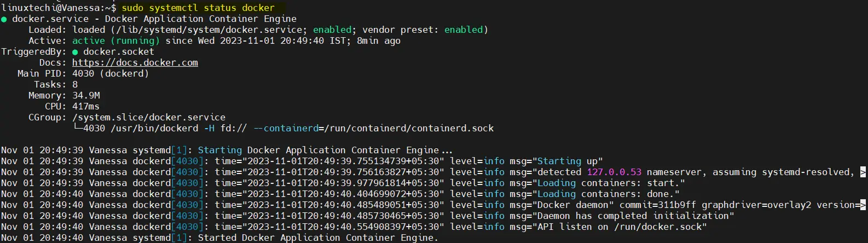Click the CGroup path /system.slice/docker.service
Viewport: 868px width, 243px height.
point(149,117)
